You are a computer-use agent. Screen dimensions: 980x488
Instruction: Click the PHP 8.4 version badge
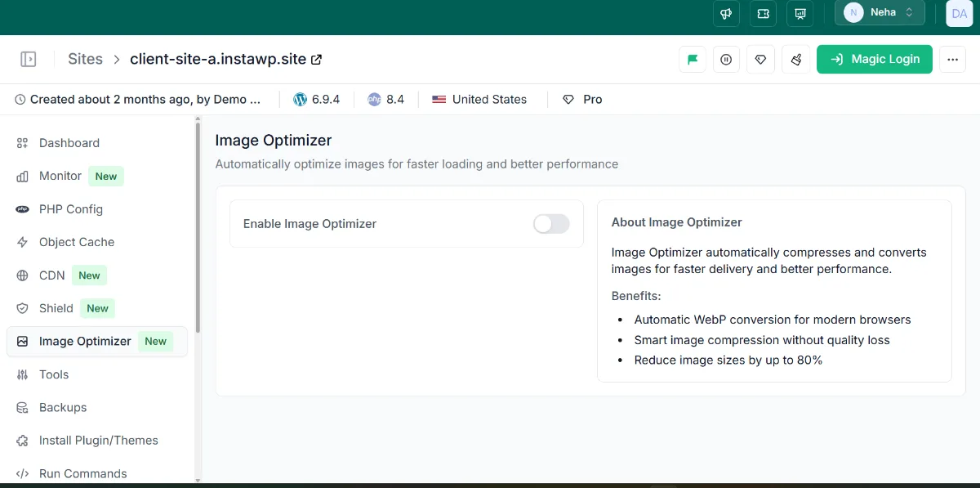coord(385,99)
